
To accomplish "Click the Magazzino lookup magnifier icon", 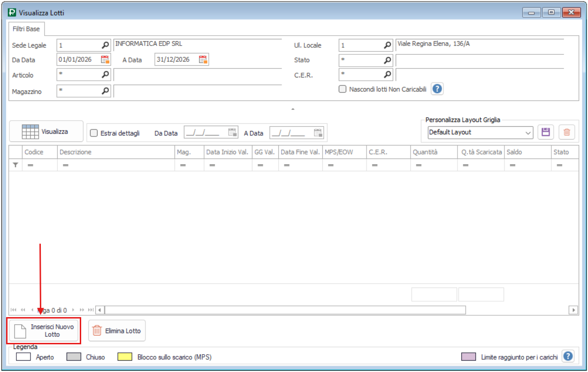I will (x=106, y=91).
